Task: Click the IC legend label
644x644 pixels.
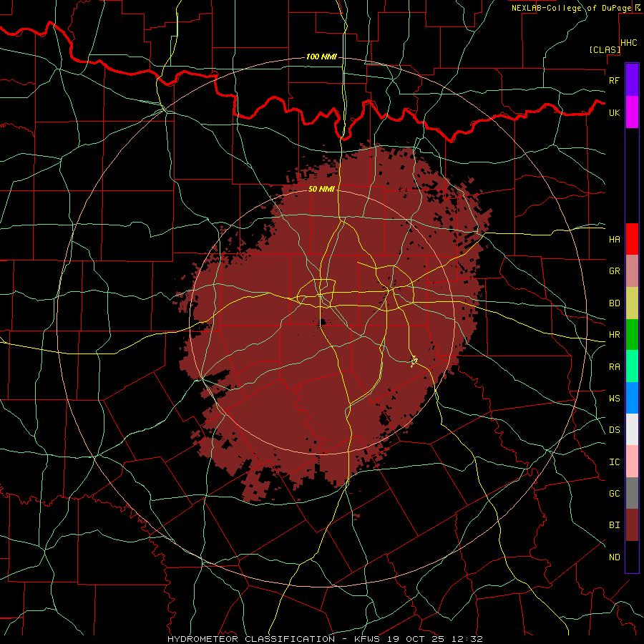Action: (614, 462)
